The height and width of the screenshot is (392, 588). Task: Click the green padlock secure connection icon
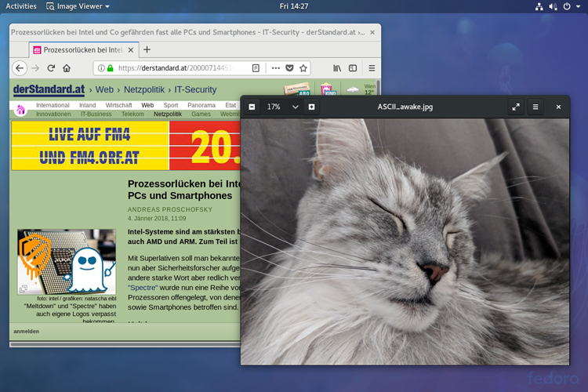click(111, 68)
